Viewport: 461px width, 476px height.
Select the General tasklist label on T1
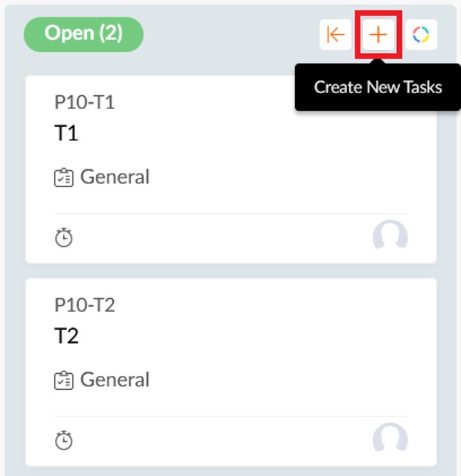tap(115, 177)
